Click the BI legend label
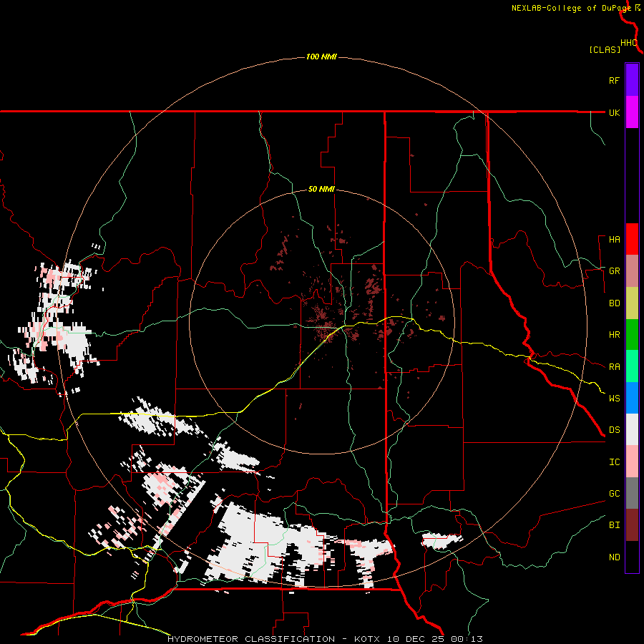 [x=615, y=525]
